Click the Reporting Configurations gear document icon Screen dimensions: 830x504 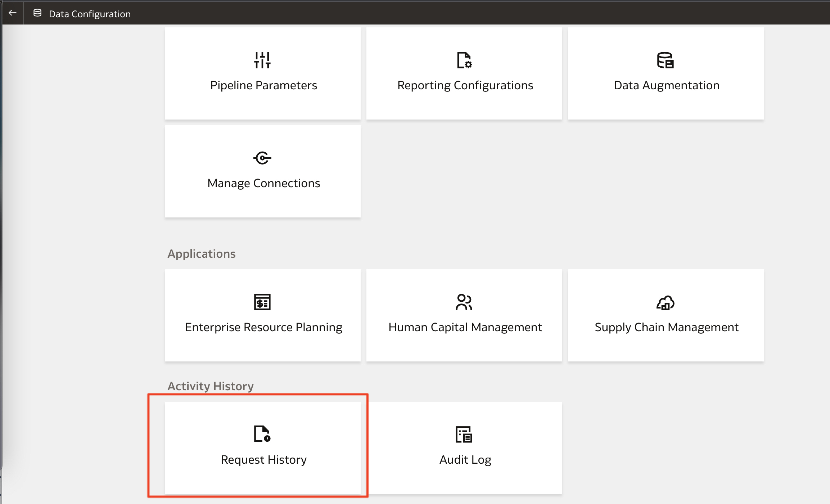tap(464, 60)
